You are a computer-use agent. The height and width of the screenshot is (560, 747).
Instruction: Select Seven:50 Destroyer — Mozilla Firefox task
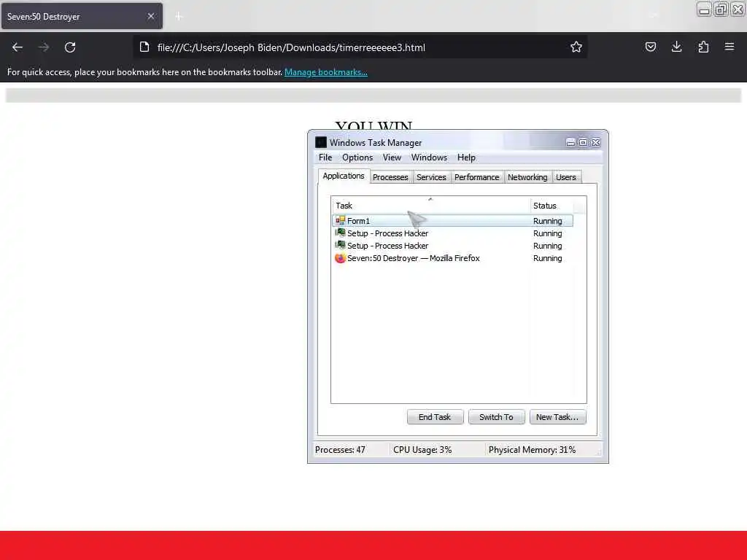point(452,258)
